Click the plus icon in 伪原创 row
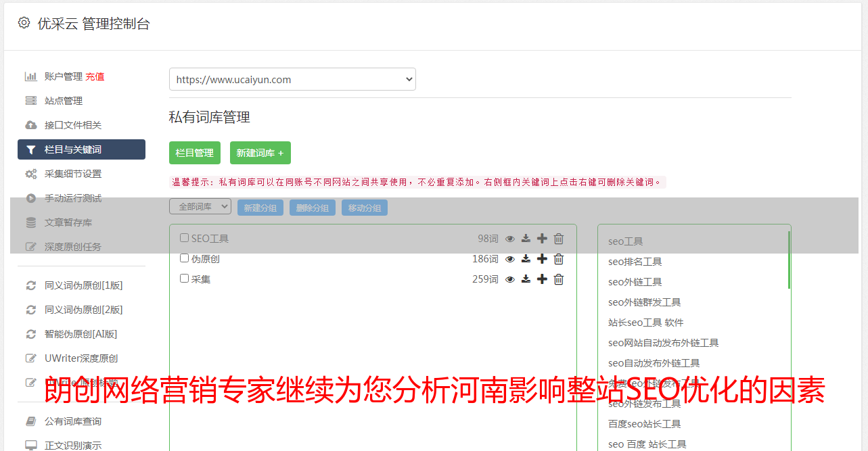Screen dimensions: 868x451 click(x=542, y=259)
